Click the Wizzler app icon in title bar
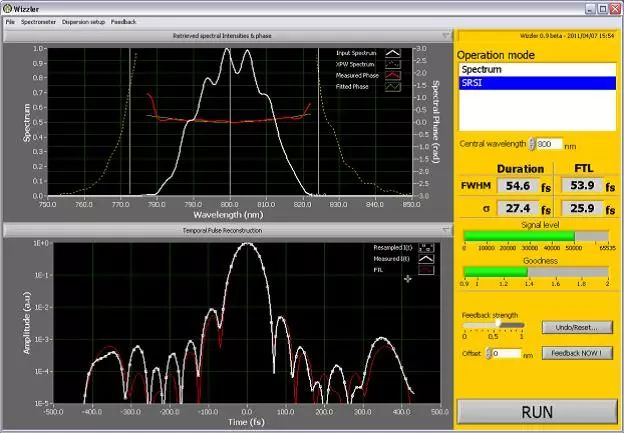Image resolution: width=624 pixels, height=433 pixels. 7,7
